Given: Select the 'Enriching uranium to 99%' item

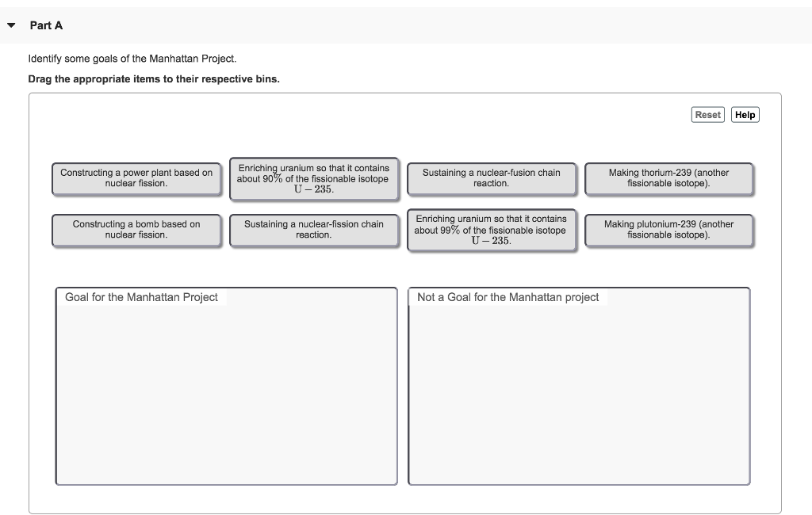Looking at the screenshot, I should pyautogui.click(x=492, y=230).
